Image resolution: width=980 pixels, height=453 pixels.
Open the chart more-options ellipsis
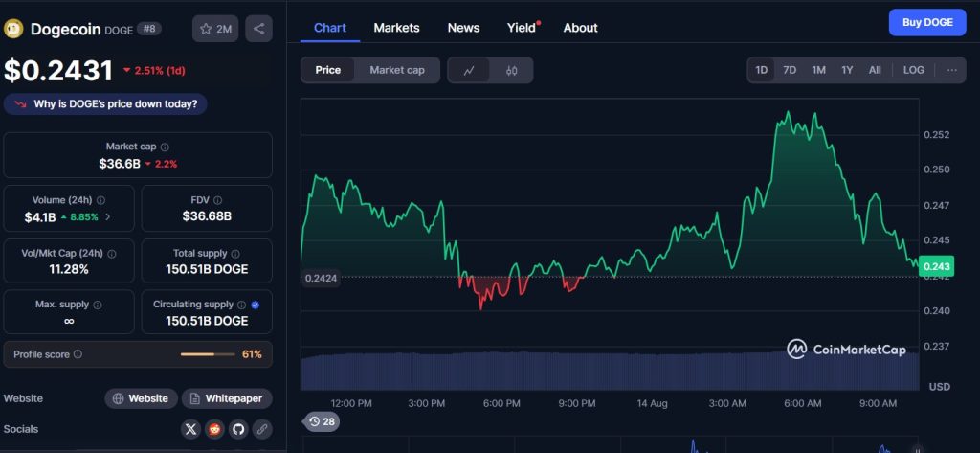pos(951,70)
